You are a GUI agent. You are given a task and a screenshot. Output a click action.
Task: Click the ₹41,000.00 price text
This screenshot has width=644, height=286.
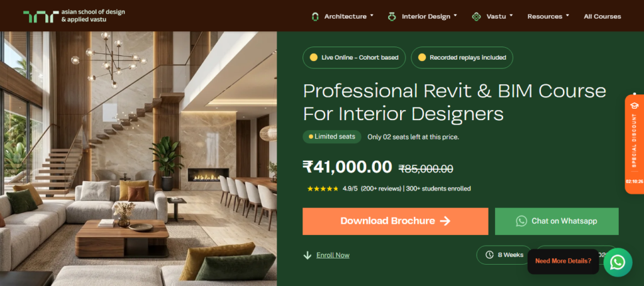[x=347, y=167]
